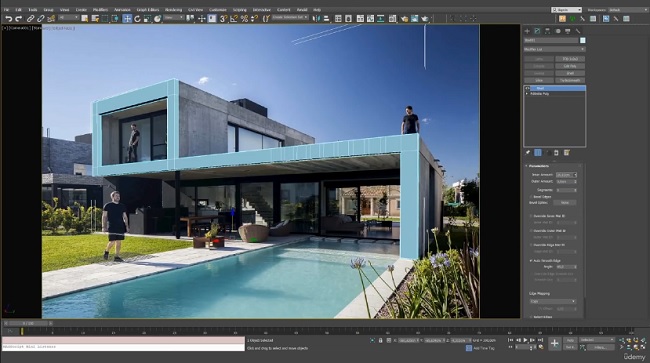Click the Redo arrow icon
650x363 pixels.
pos(19,19)
